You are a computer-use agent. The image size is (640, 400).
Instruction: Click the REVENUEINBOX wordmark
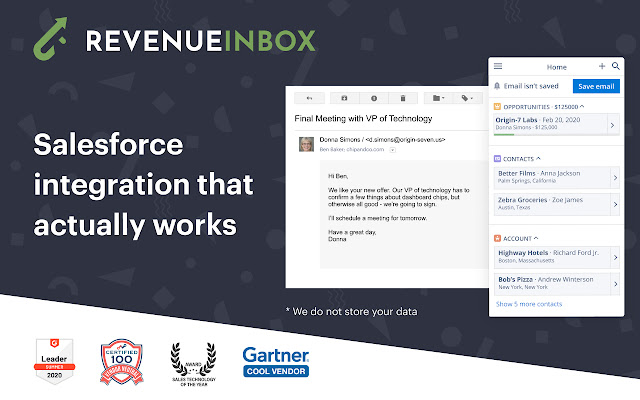[200, 41]
